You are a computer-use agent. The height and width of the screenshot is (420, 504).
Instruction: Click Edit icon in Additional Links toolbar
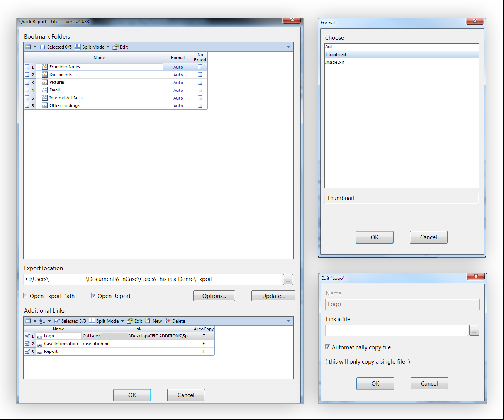[x=130, y=321]
